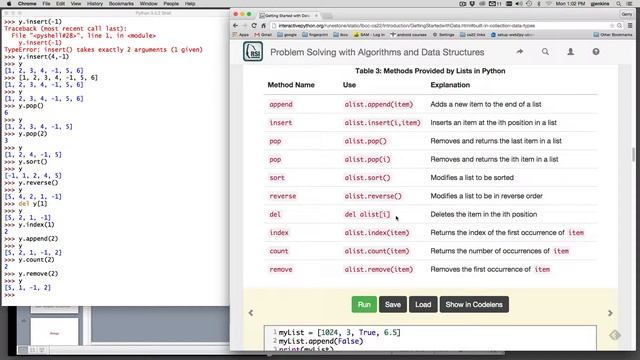Open the File menu
The height and width of the screenshot is (360, 640).
coord(47,4)
